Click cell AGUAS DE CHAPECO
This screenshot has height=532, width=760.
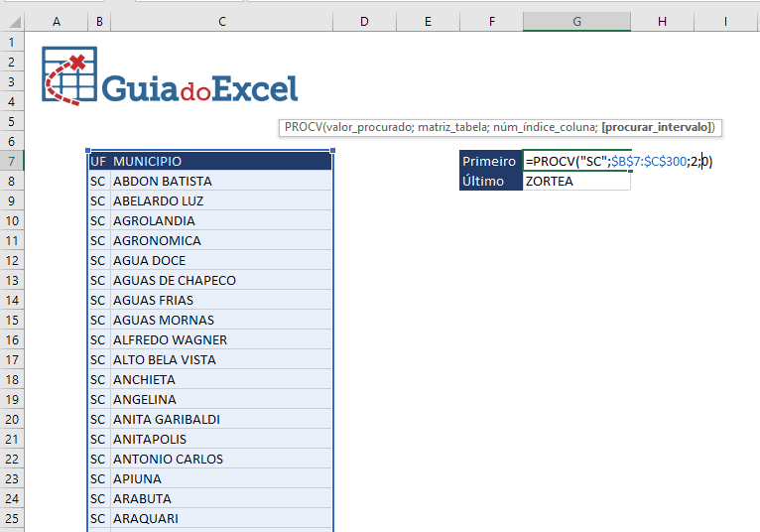221,280
